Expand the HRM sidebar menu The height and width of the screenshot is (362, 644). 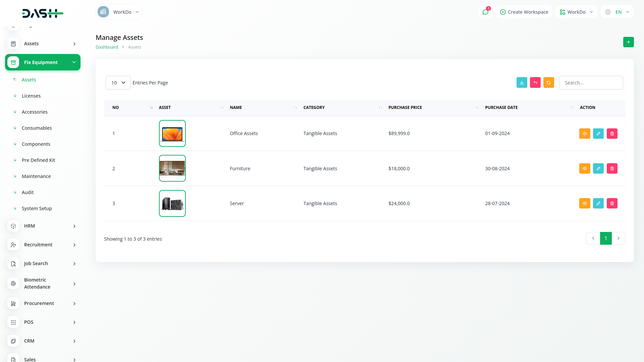[43, 226]
